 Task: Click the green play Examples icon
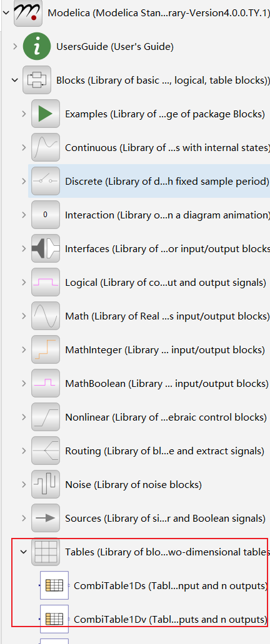[x=45, y=114]
